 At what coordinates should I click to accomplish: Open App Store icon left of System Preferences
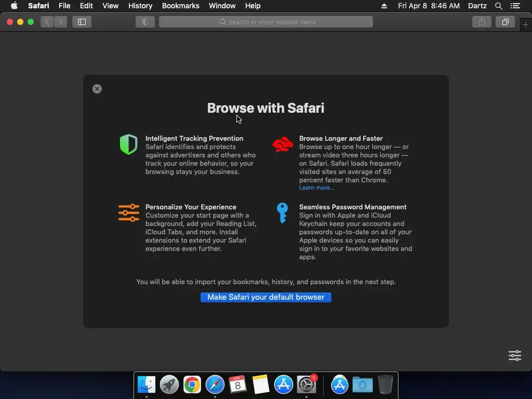point(283,384)
